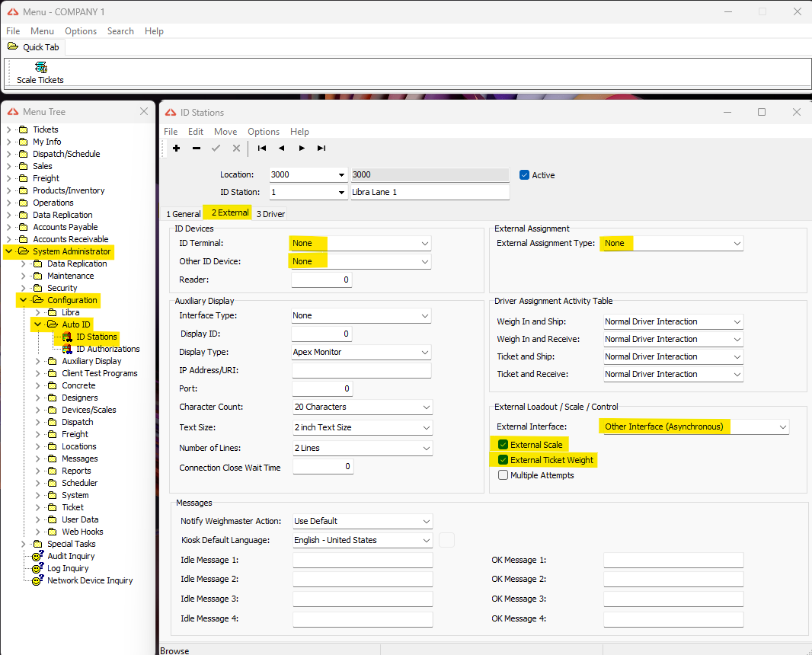This screenshot has height=655, width=812.
Task: Click the Add record plus icon
Action: pyautogui.click(x=176, y=148)
